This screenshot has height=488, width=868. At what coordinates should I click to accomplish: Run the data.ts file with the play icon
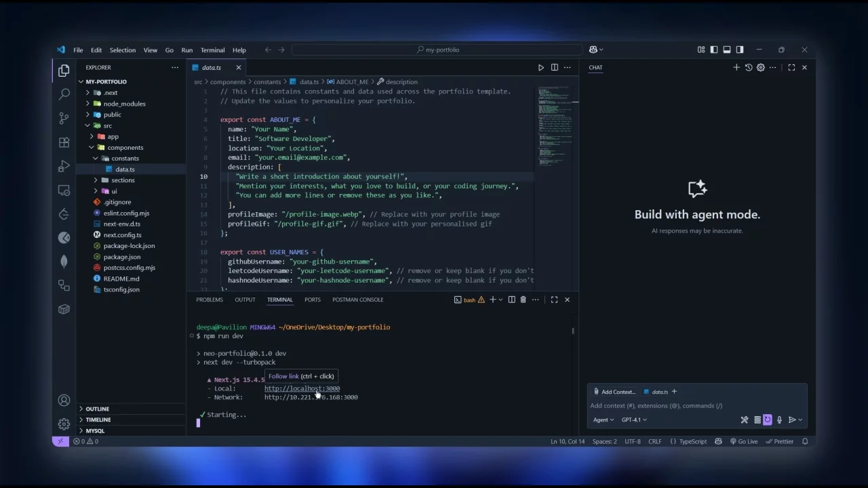click(x=540, y=67)
